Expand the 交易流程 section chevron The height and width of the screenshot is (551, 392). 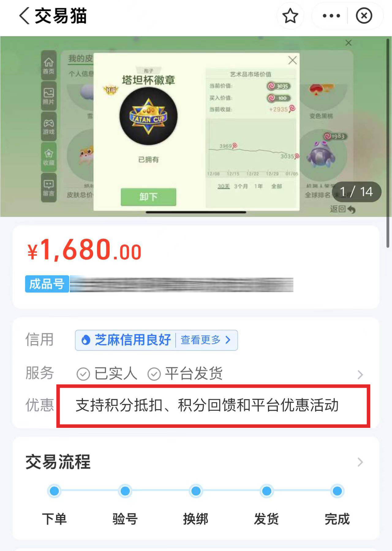360,462
